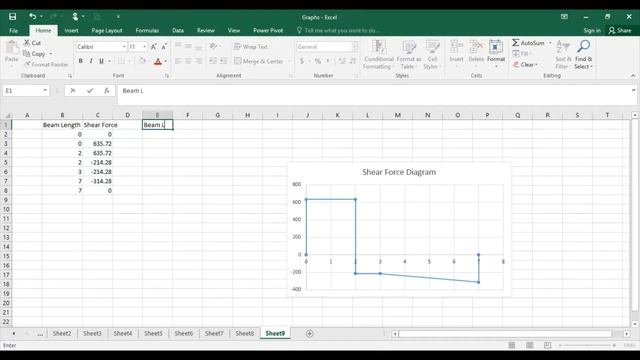This screenshot has width=640, height=360.
Task: Collapse the ribbon with the caret
Action: (633, 76)
